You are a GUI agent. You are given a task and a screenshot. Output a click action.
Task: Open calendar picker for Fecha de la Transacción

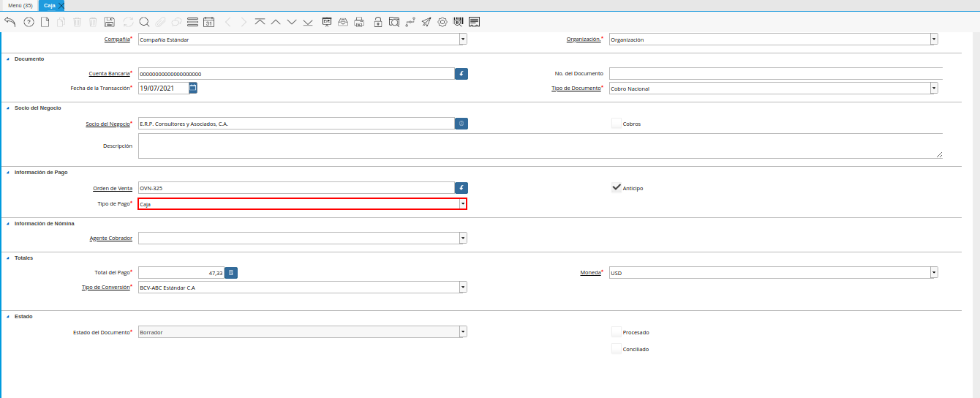click(193, 88)
